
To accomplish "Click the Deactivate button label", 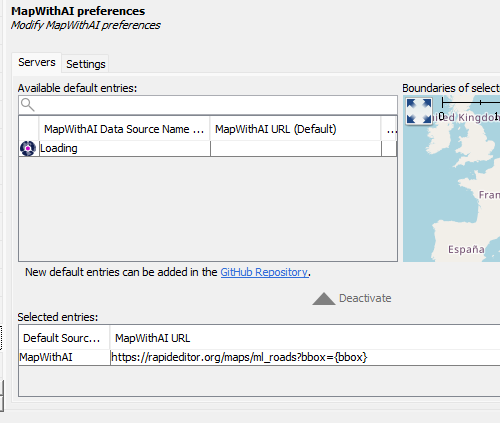I will (365, 298).
